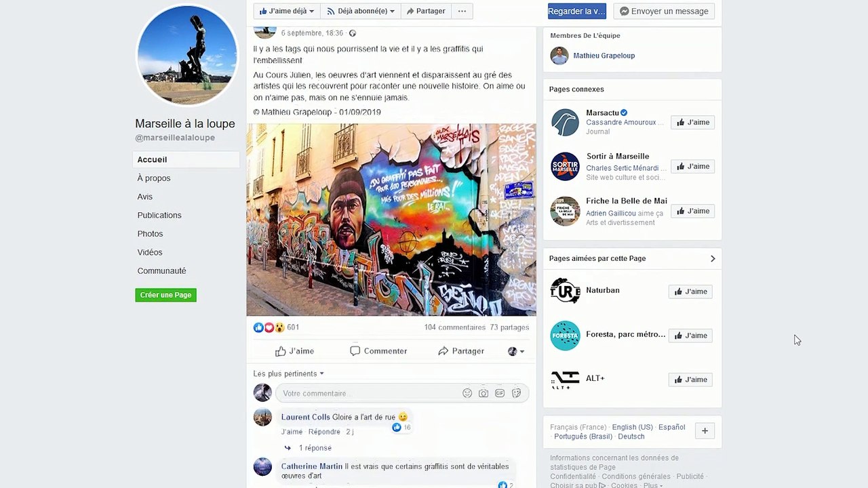The width and height of the screenshot is (868, 488).
Task: Open the Vidéos sidebar tab
Action: pyautogui.click(x=150, y=252)
